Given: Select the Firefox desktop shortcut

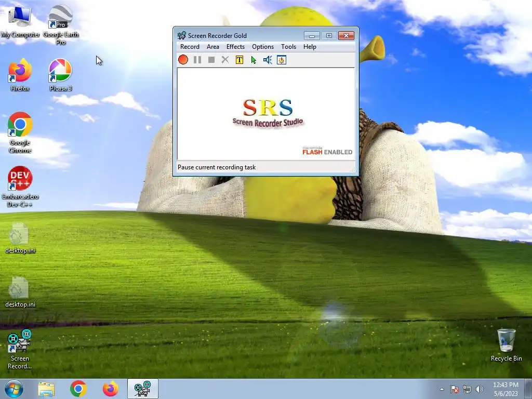Looking at the screenshot, I should pyautogui.click(x=20, y=75).
